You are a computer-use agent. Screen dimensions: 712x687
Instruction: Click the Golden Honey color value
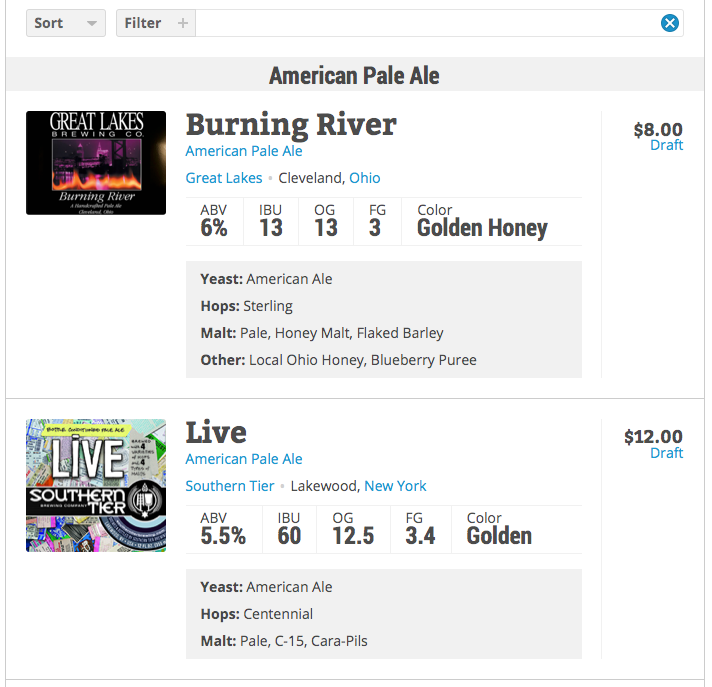click(482, 228)
